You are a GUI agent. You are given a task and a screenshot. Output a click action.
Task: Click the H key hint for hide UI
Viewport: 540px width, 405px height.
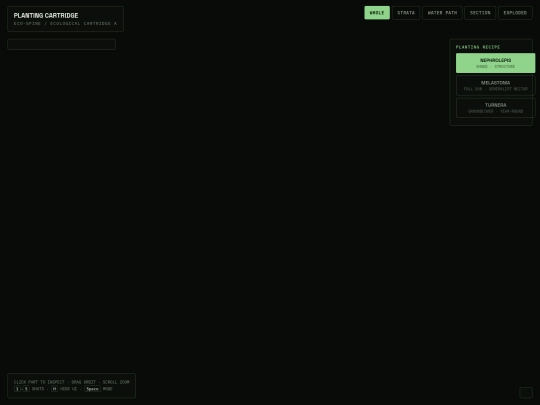pyautogui.click(x=54, y=389)
